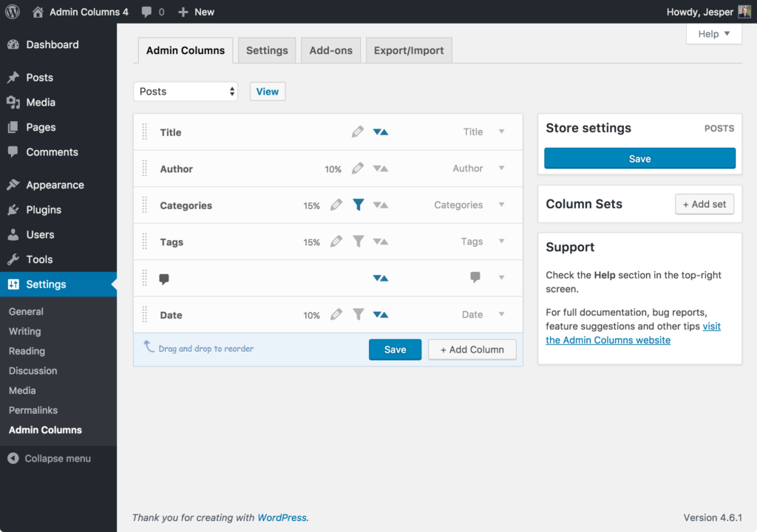Toggle sorting arrows for Categories
Image resolution: width=757 pixels, height=532 pixels.
pyautogui.click(x=381, y=205)
